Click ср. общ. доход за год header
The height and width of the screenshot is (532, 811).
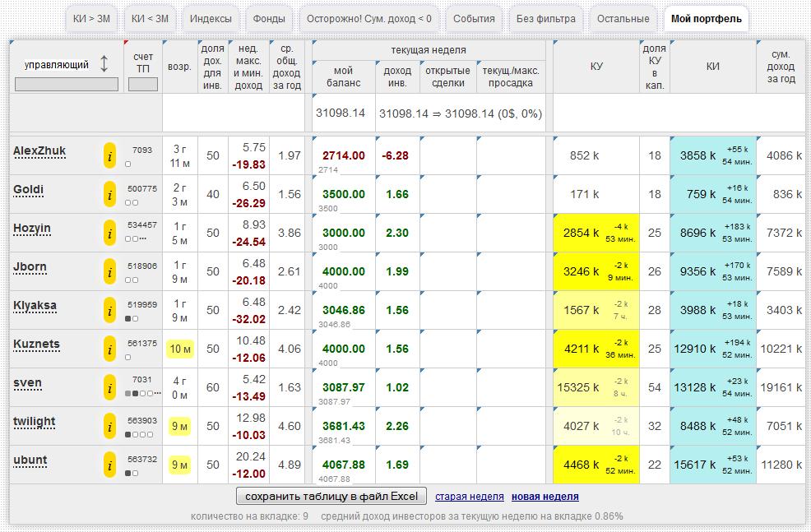click(x=286, y=67)
